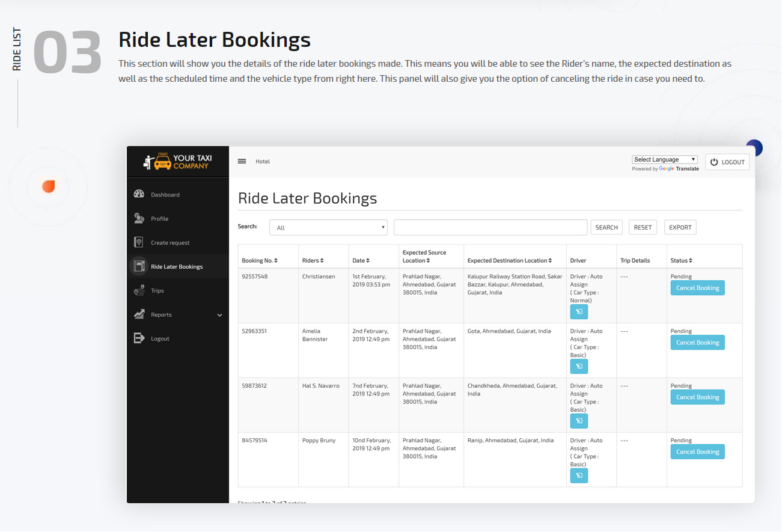Image resolution: width=782 pixels, height=532 pixels.
Task: Click the Reports chart icon
Action: point(139,314)
